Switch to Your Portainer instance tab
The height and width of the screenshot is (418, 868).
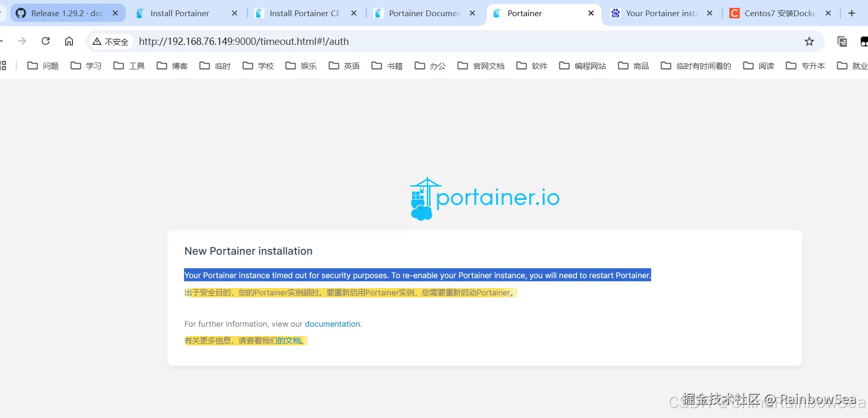(x=662, y=13)
